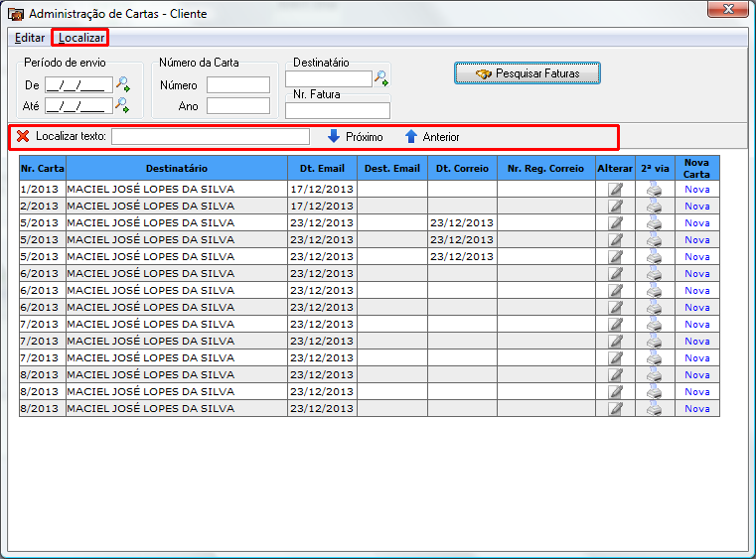Screen dimensions: 756x559
Task: Click Nova link in first 5/2013 row
Action: pos(697,222)
